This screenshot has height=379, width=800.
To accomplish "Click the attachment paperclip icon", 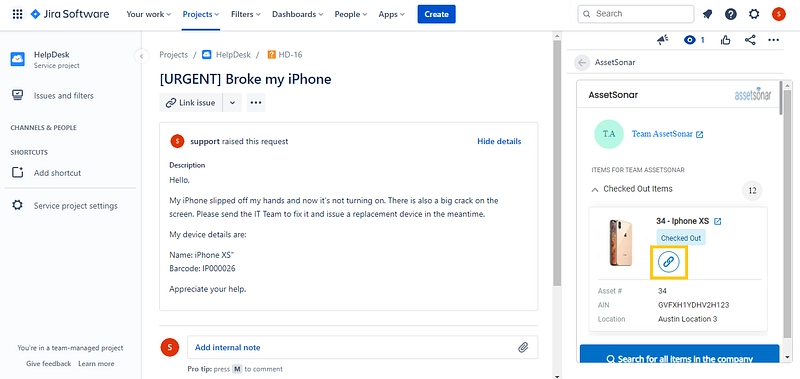I will pyautogui.click(x=523, y=347).
